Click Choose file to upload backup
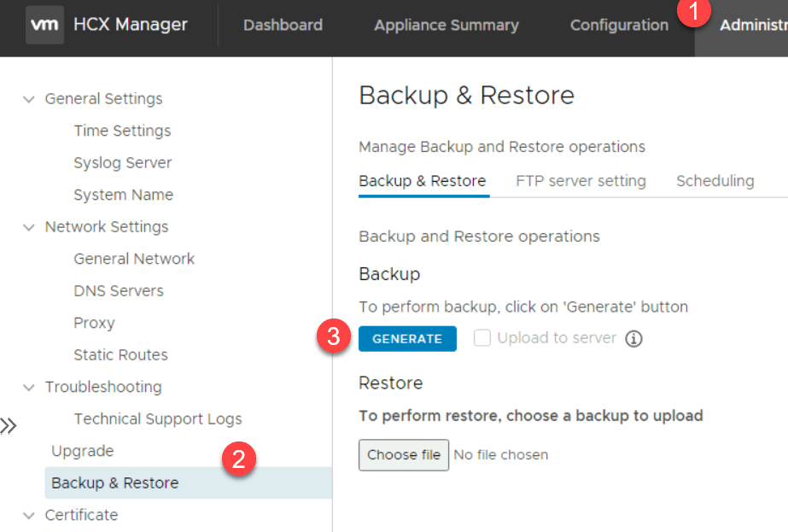The height and width of the screenshot is (532, 788). [403, 454]
